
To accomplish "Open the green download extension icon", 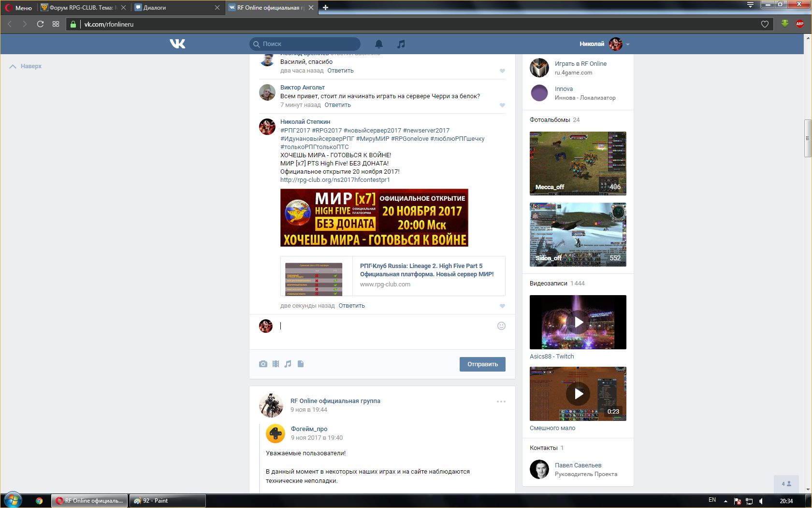I will coord(785,24).
